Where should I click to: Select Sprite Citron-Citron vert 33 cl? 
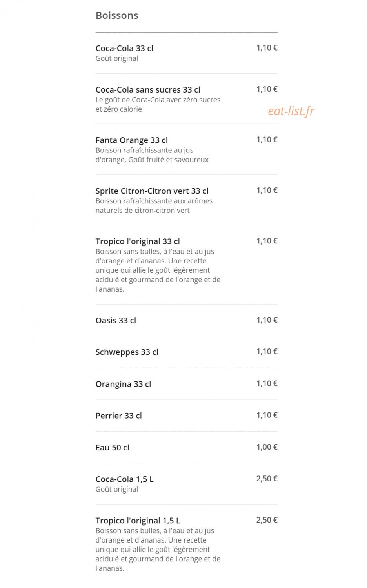(152, 191)
